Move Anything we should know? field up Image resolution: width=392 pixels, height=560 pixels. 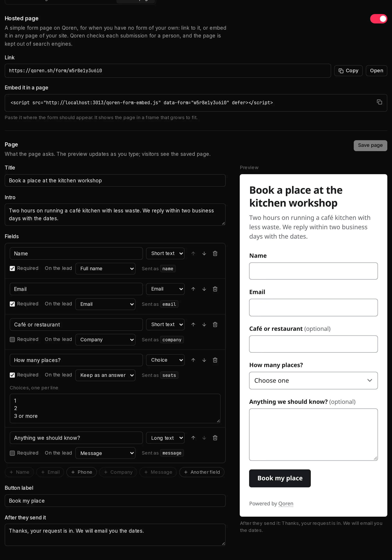coord(193,438)
